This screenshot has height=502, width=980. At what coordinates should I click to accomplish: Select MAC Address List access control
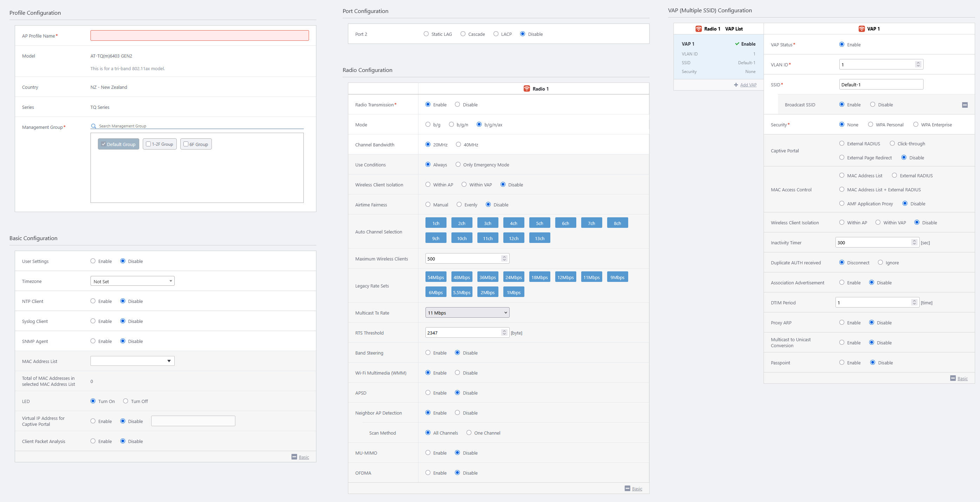[x=842, y=176]
